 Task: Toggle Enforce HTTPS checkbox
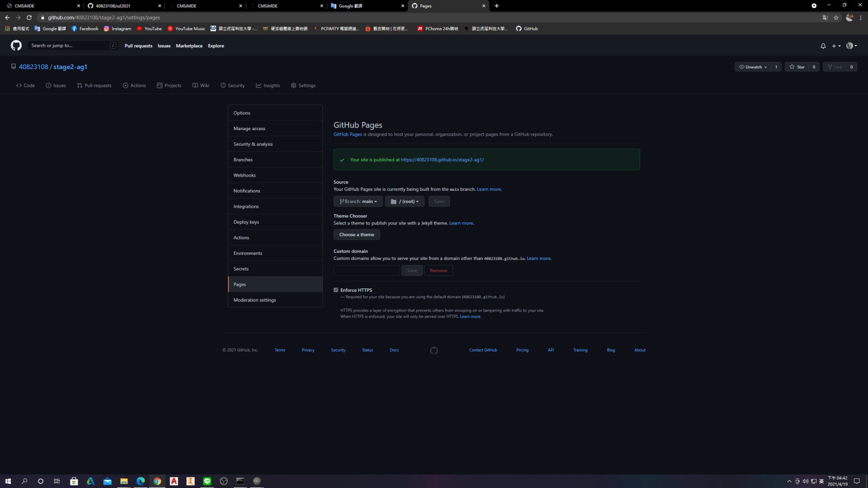pyautogui.click(x=336, y=290)
